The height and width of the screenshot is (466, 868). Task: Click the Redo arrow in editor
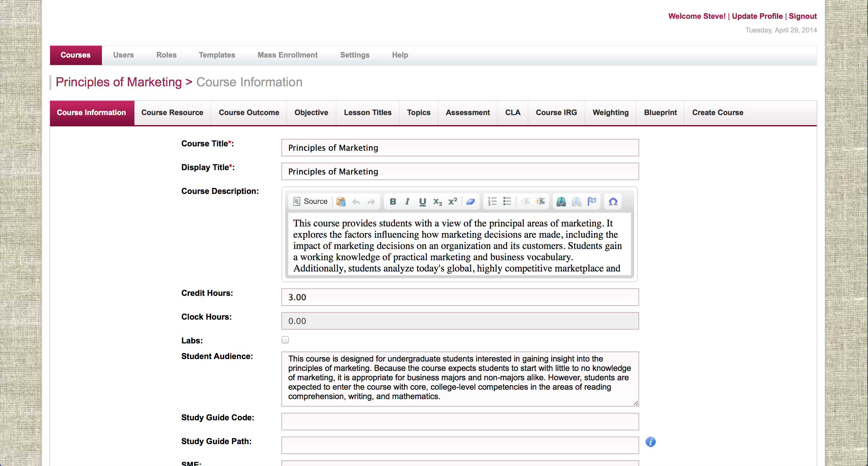tap(371, 201)
